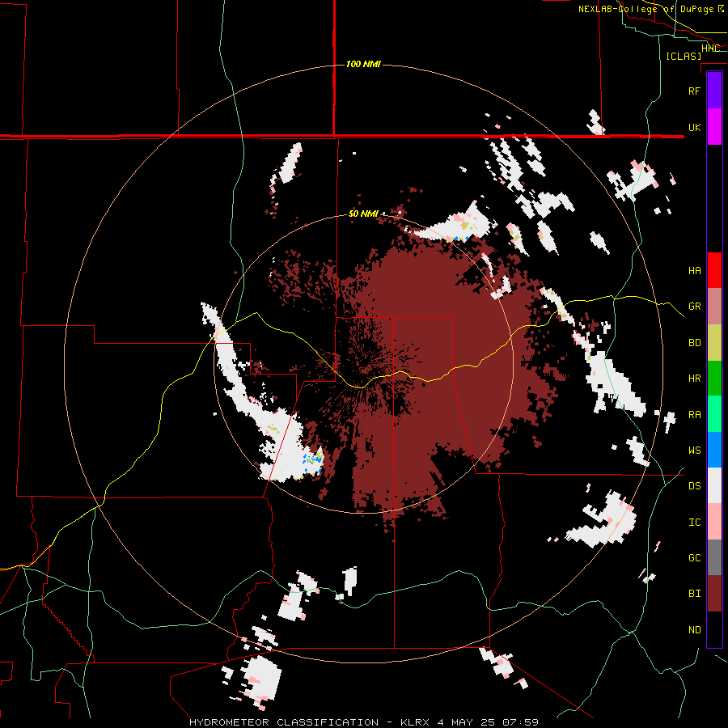The image size is (728, 728).
Task: Click the RA legend label
Action: click(694, 415)
